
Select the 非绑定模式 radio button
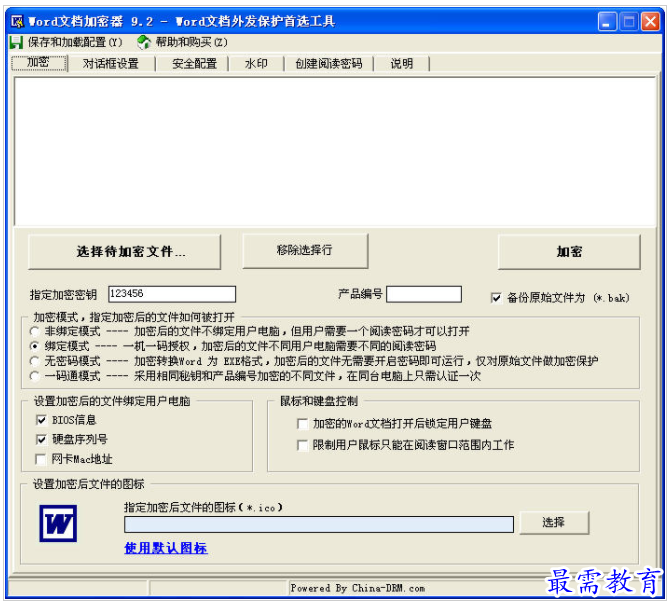coord(35,331)
